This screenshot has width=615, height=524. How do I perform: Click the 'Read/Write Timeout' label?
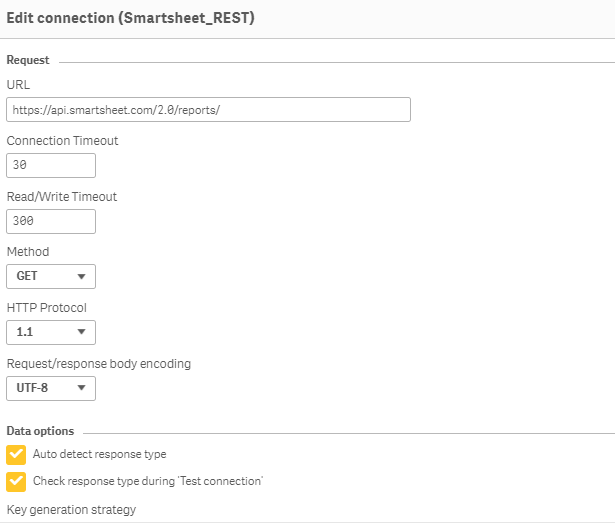(62, 197)
